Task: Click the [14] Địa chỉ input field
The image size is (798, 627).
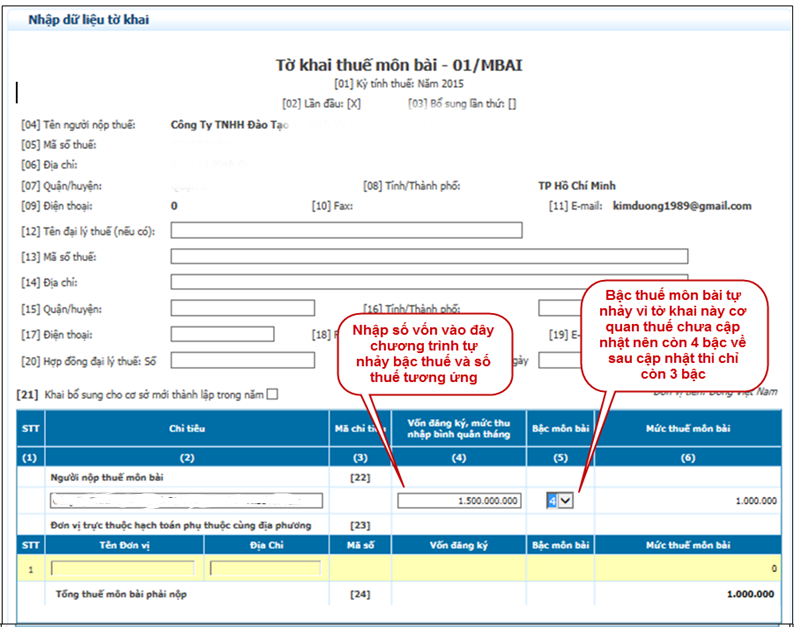Action: (429, 283)
